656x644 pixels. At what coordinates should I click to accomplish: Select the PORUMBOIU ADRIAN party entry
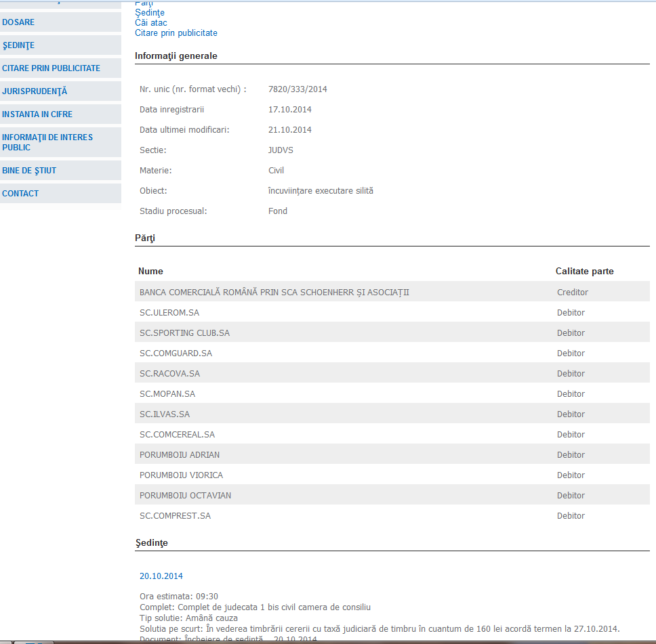(180, 455)
